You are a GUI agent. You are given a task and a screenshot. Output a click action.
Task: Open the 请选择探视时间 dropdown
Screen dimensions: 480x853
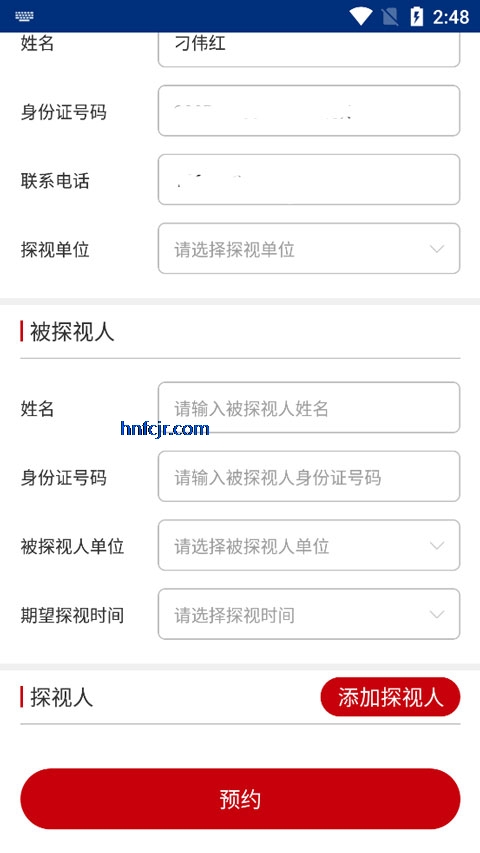click(x=309, y=614)
